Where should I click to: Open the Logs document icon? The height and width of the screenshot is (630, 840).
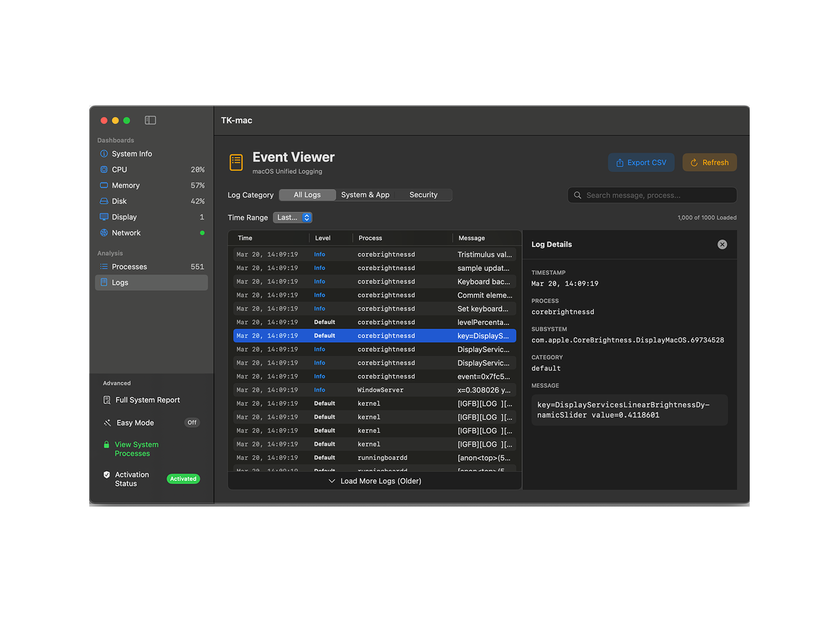tap(104, 282)
